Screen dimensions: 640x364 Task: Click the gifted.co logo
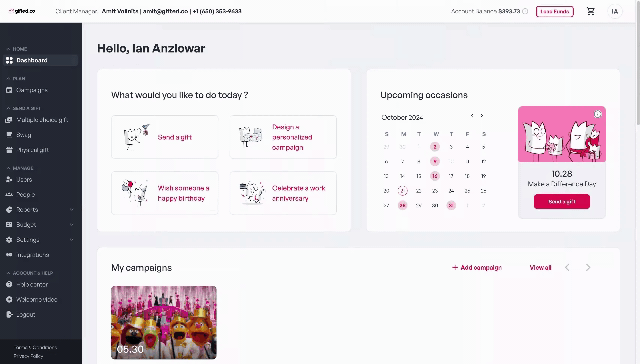[x=22, y=11]
